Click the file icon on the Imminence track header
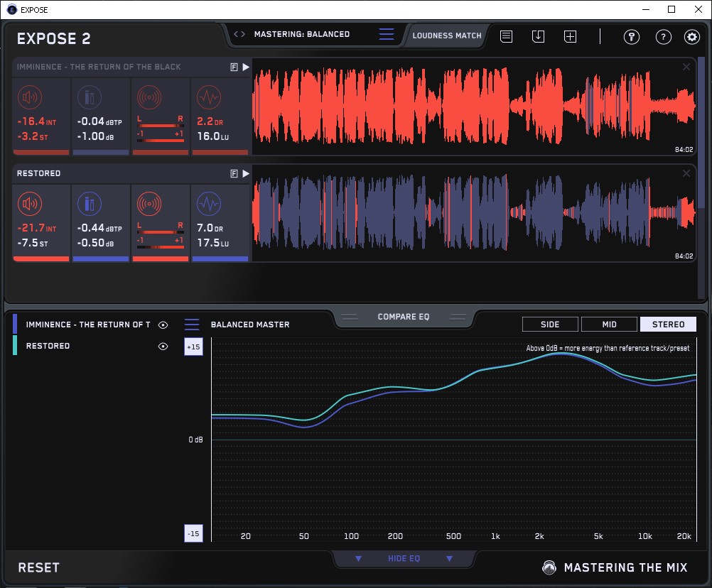The image size is (712, 588). click(x=234, y=67)
